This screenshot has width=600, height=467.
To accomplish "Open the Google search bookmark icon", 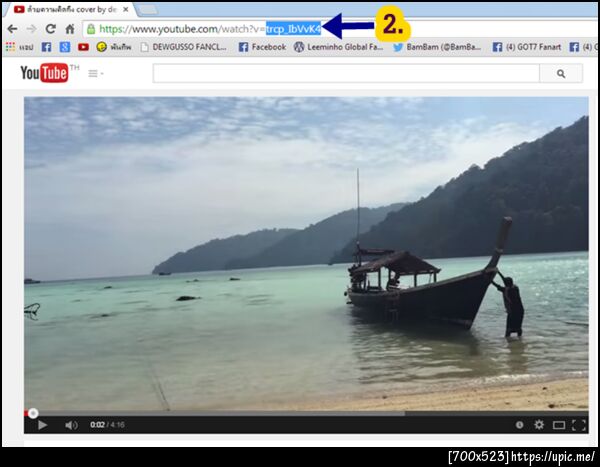I will pos(65,47).
